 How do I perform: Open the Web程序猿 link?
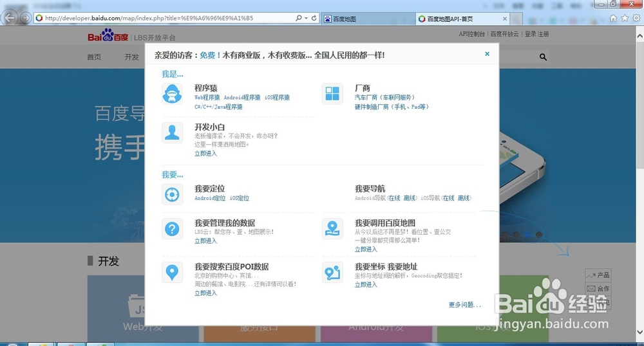coord(207,98)
